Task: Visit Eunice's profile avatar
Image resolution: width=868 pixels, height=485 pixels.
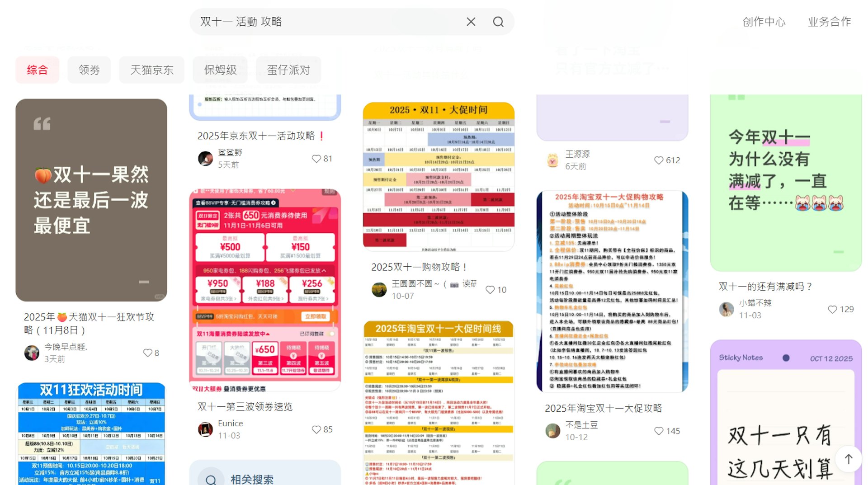Action: pos(206,429)
